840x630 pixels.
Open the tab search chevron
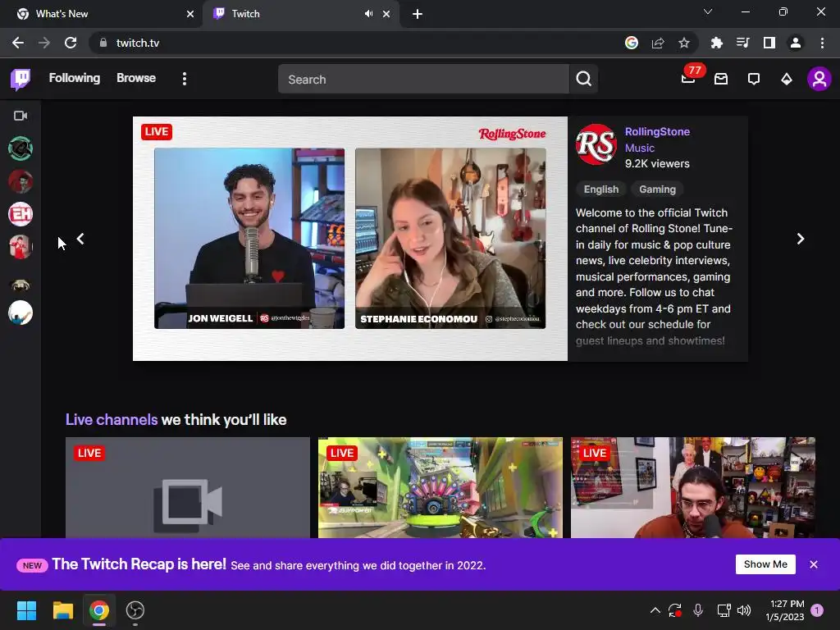click(x=708, y=11)
